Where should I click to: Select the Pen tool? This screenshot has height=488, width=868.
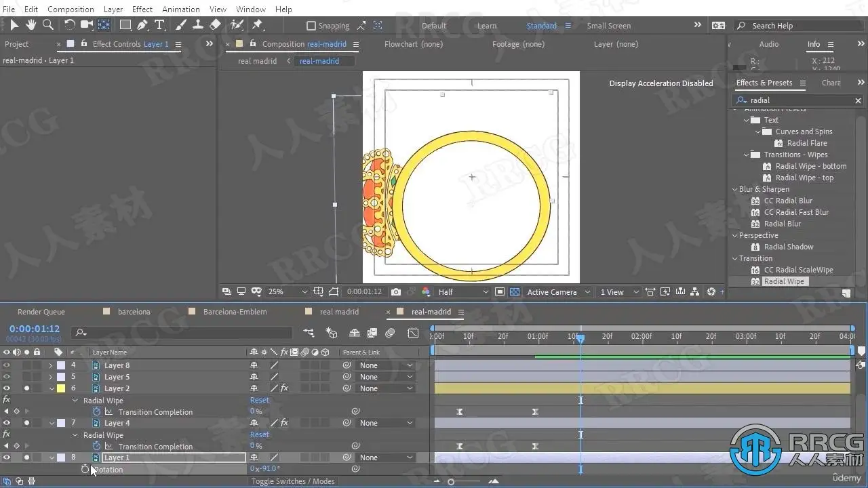coord(142,25)
